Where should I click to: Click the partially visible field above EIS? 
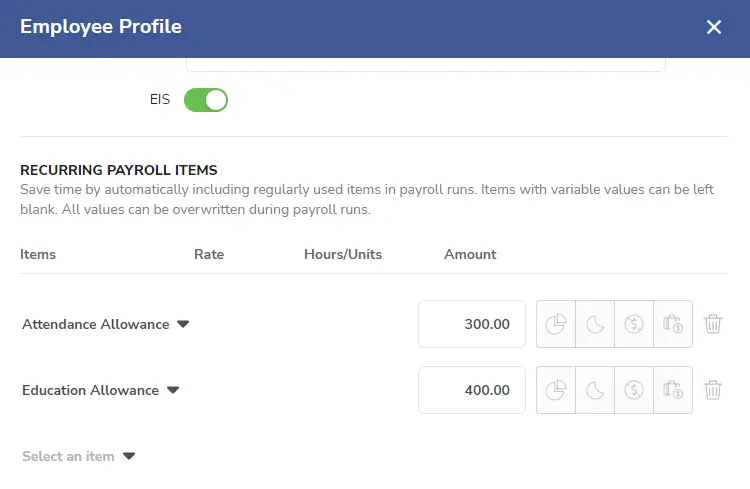[x=426, y=65]
